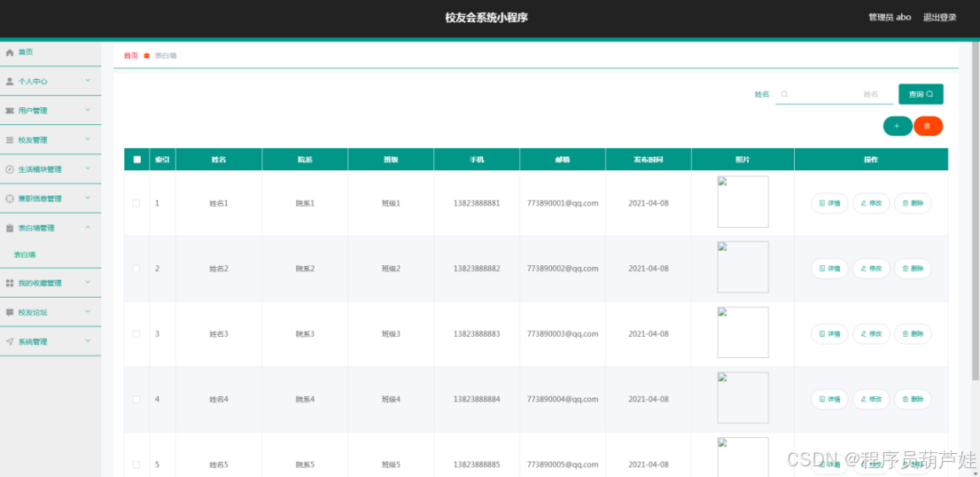Click the icon next to 用户管理
The width and height of the screenshot is (980, 477).
coord(10,111)
